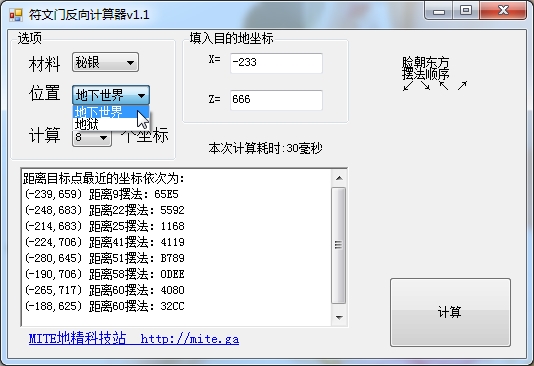This screenshot has width=534, height=366.
Task: Click the Z= coordinate input field
Action: pos(276,100)
